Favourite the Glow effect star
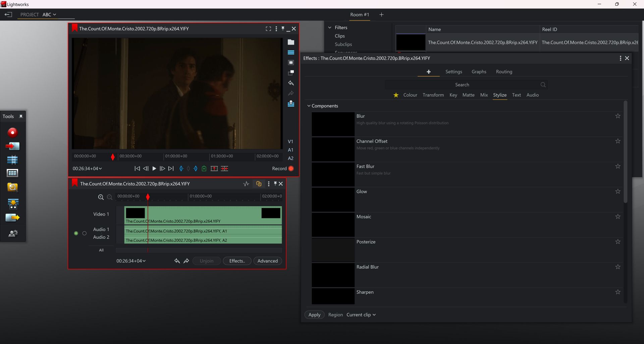This screenshot has height=344, width=644. pyautogui.click(x=618, y=191)
